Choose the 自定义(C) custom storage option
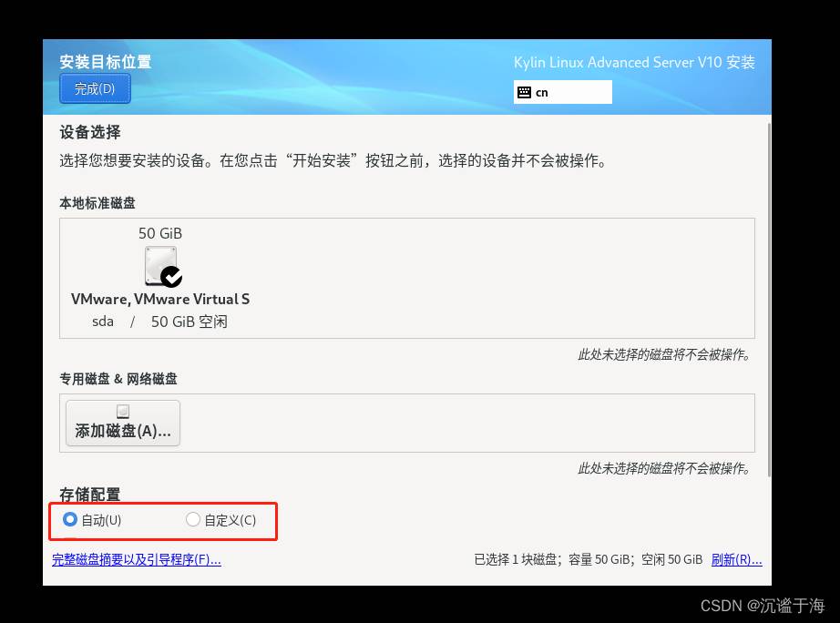This screenshot has width=840, height=623. 192,519
